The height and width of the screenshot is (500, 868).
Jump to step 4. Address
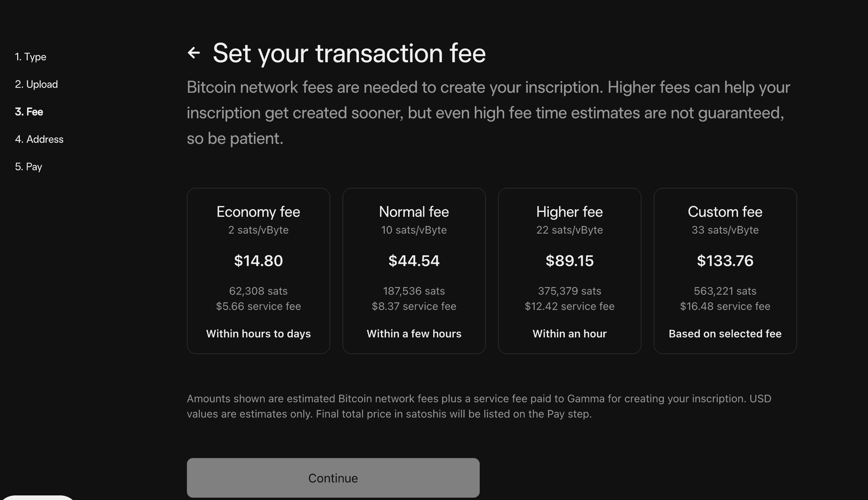tap(39, 139)
